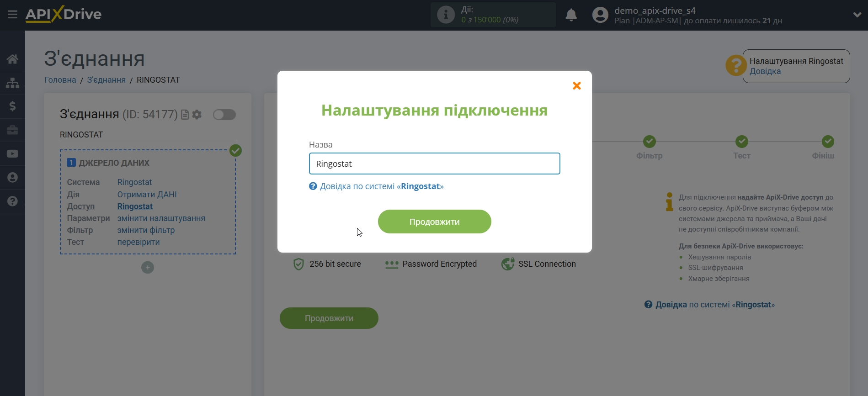Click the Назва input field
The height and width of the screenshot is (396, 868).
[434, 164]
